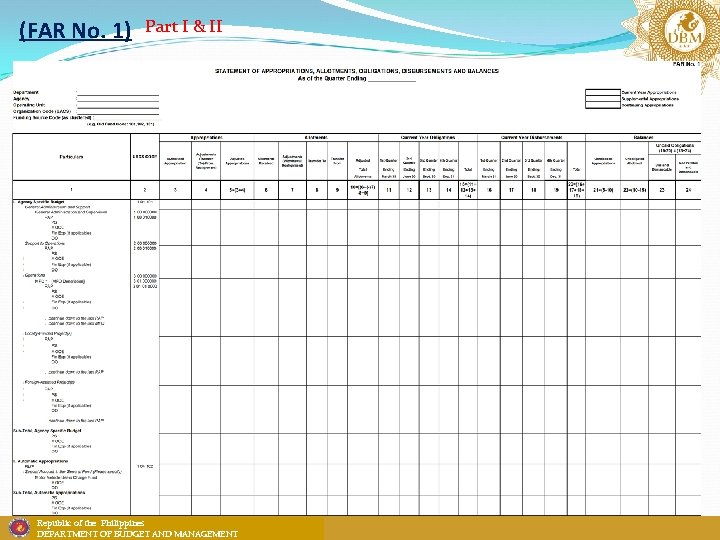The image size is (720, 540).
Task: Click "Republic of the Philippines" footer text
Action: [x=90, y=523]
